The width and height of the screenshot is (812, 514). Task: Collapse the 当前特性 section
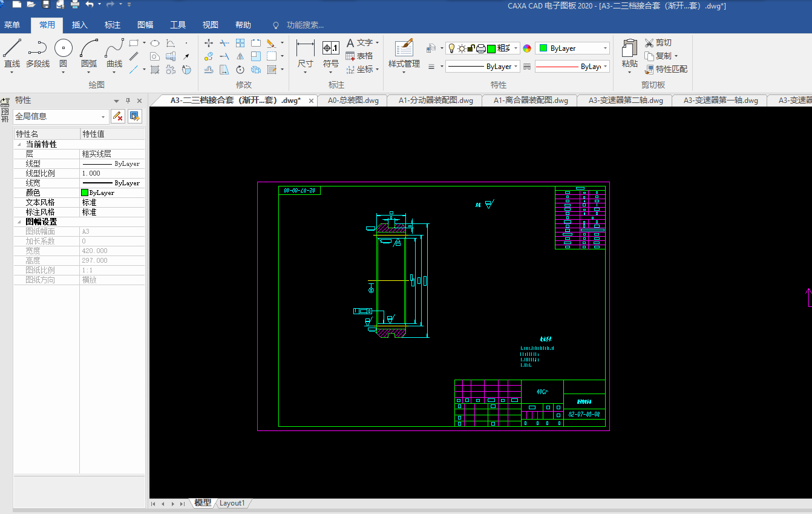tap(19, 145)
